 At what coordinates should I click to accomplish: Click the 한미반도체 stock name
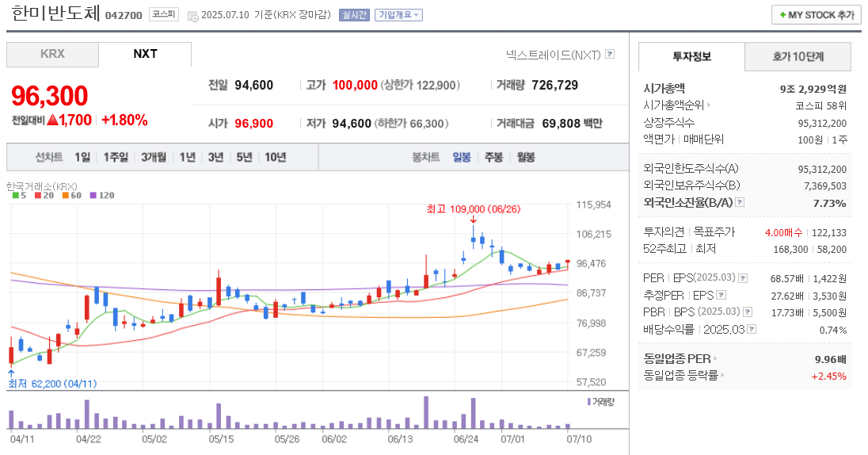click(55, 13)
